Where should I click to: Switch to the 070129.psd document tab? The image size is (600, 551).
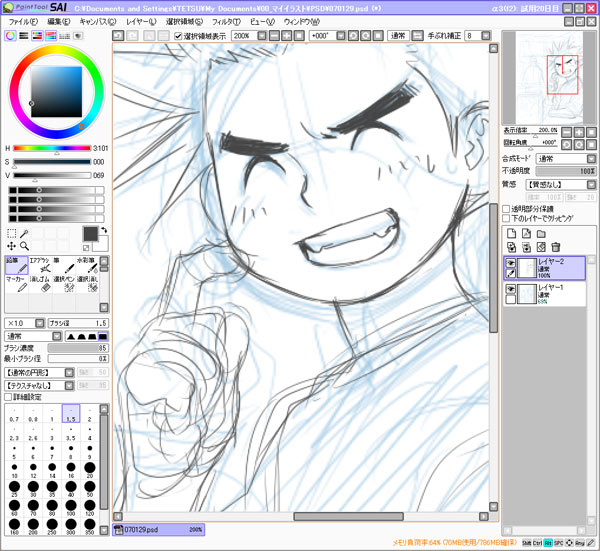[x=158, y=530]
